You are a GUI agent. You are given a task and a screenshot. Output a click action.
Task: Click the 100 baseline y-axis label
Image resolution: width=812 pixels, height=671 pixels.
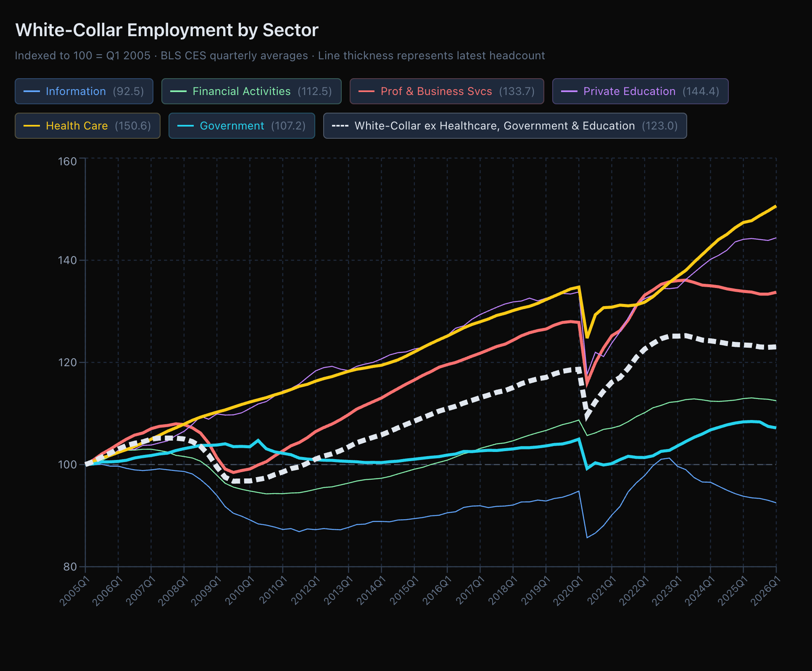click(x=67, y=465)
